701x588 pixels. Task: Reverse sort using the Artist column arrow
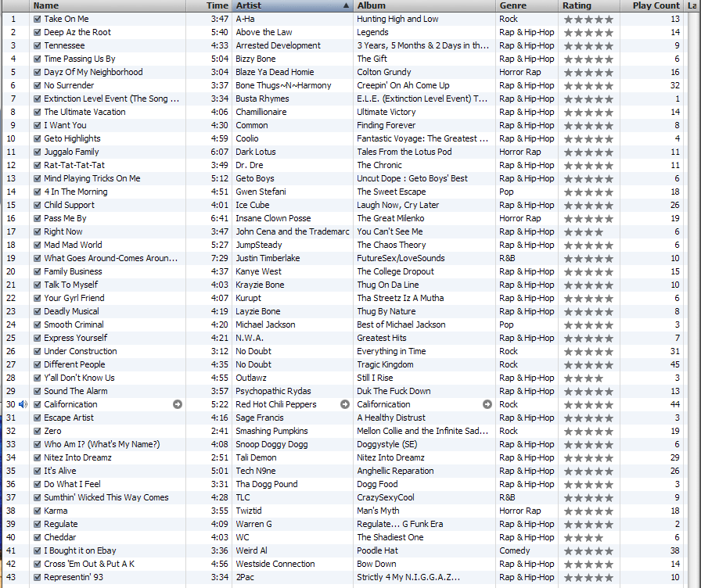point(346,5)
